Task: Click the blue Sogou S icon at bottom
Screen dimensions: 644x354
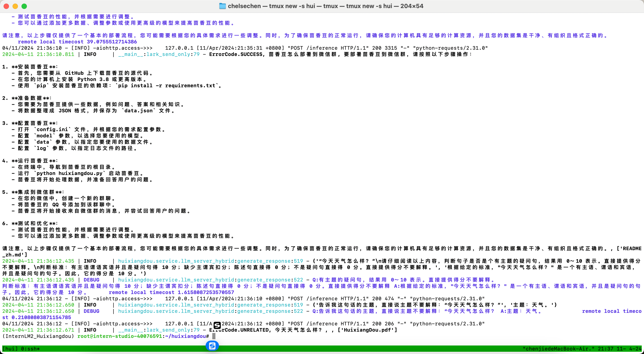Action: [x=212, y=346]
